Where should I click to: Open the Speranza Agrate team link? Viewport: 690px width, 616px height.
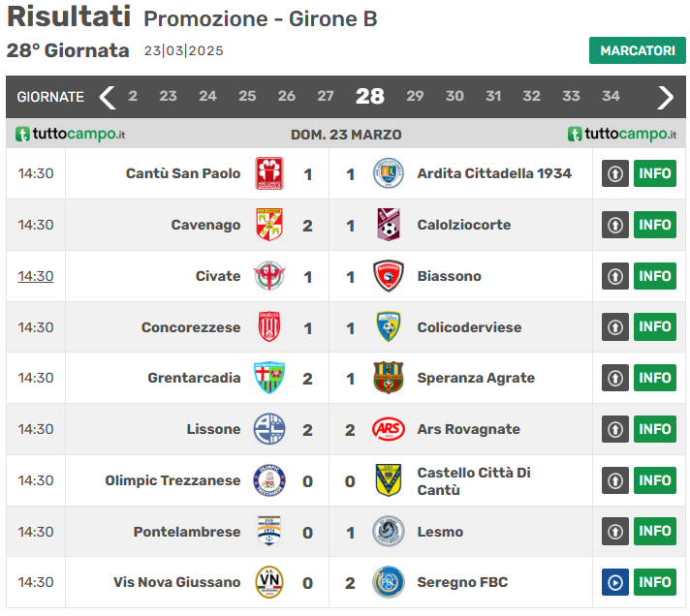point(476,378)
